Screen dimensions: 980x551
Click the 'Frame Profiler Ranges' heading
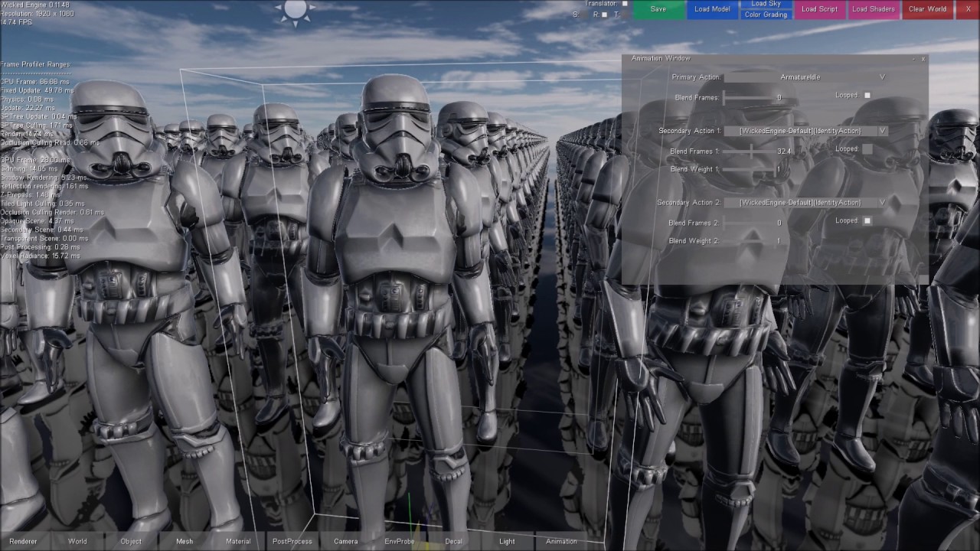[36, 65]
